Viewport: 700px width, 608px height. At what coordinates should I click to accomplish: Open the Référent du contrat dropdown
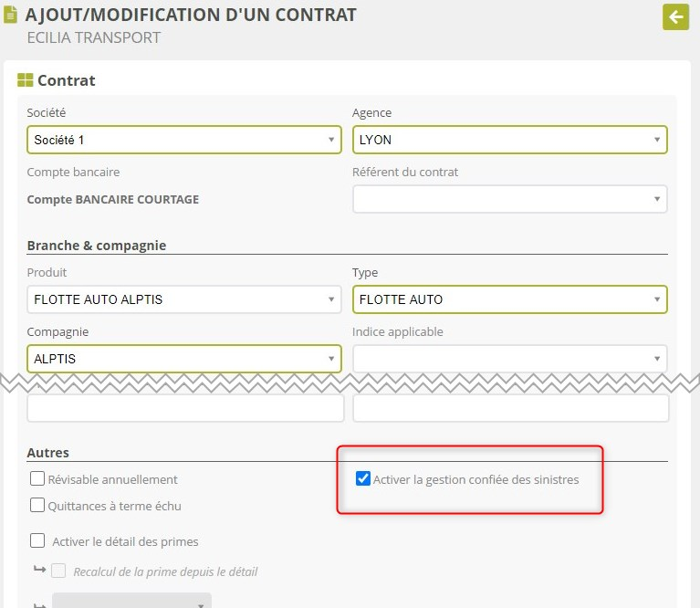(x=509, y=199)
